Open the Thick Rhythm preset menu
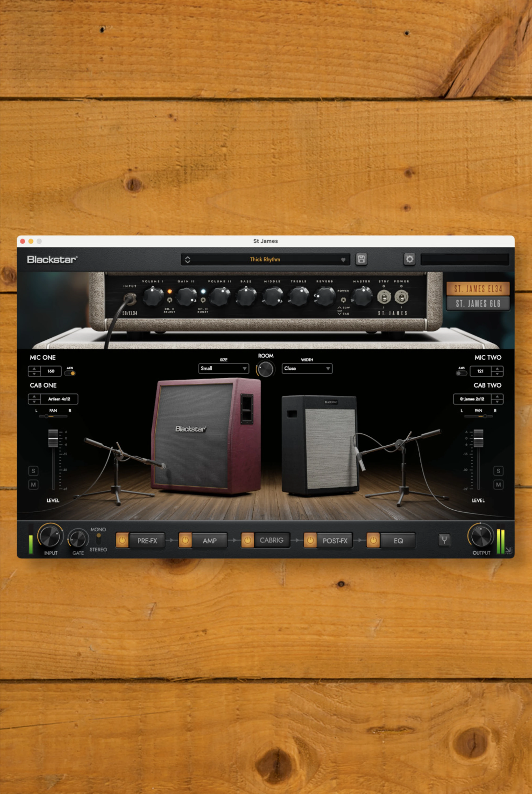532x794 pixels. 265,259
